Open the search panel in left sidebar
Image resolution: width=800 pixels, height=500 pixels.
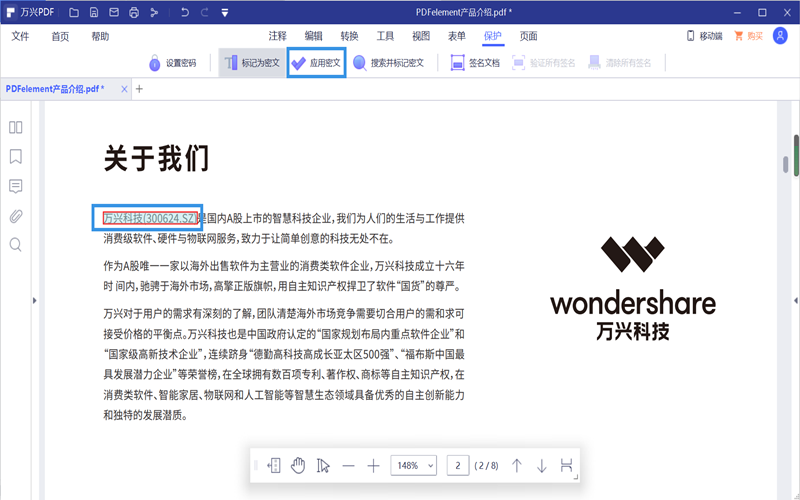point(16,244)
